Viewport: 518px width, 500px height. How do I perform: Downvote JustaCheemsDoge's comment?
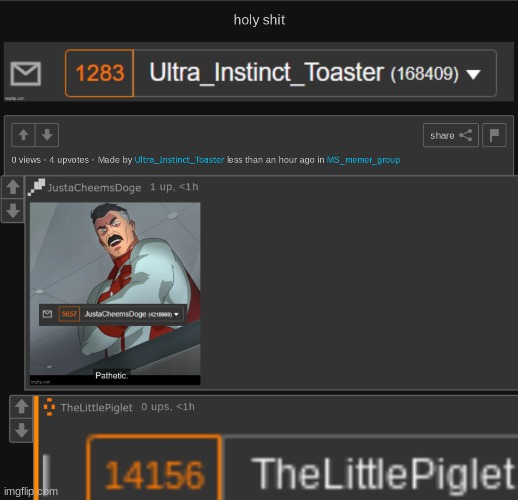click(13, 210)
